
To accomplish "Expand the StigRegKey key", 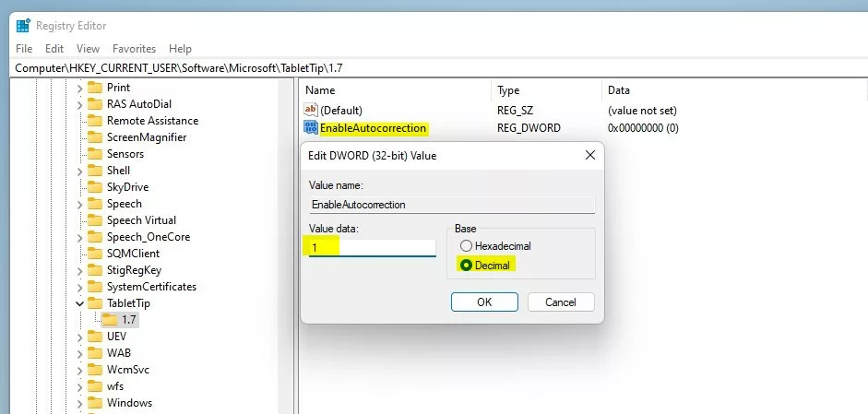I will click(79, 271).
